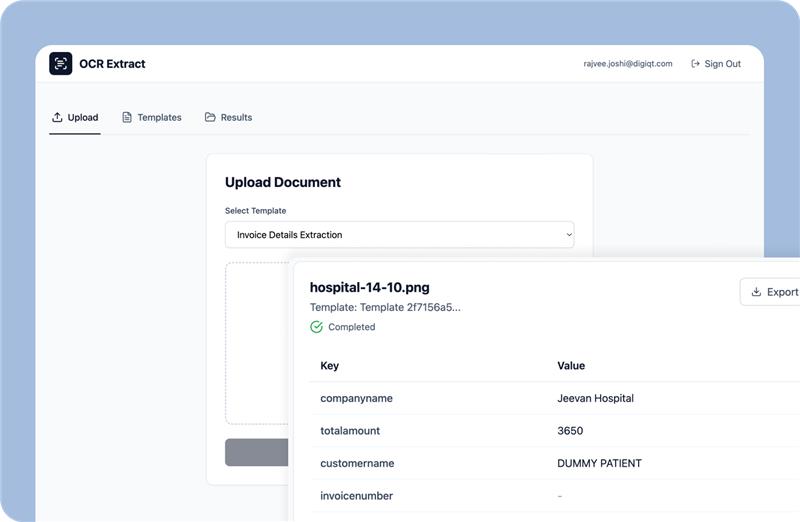Click the DUMMY PATIENT value cell
The image size is (800, 522).
[599, 463]
